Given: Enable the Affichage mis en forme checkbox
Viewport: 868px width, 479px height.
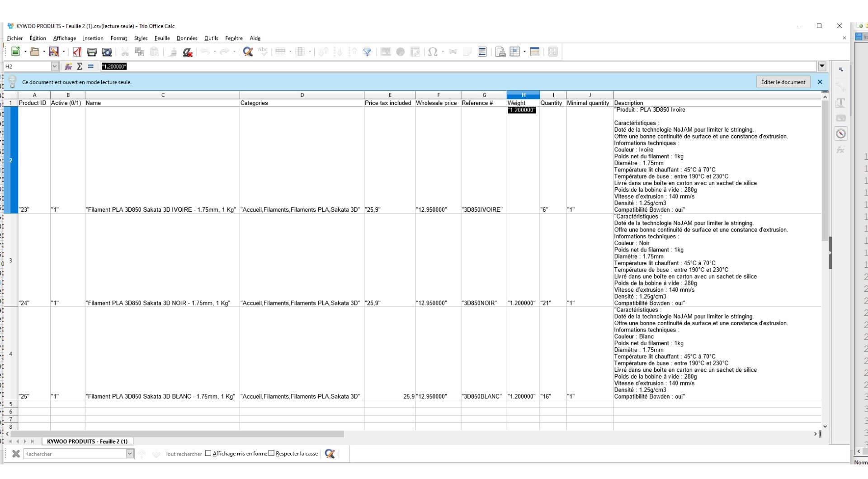Looking at the screenshot, I should coord(208,453).
